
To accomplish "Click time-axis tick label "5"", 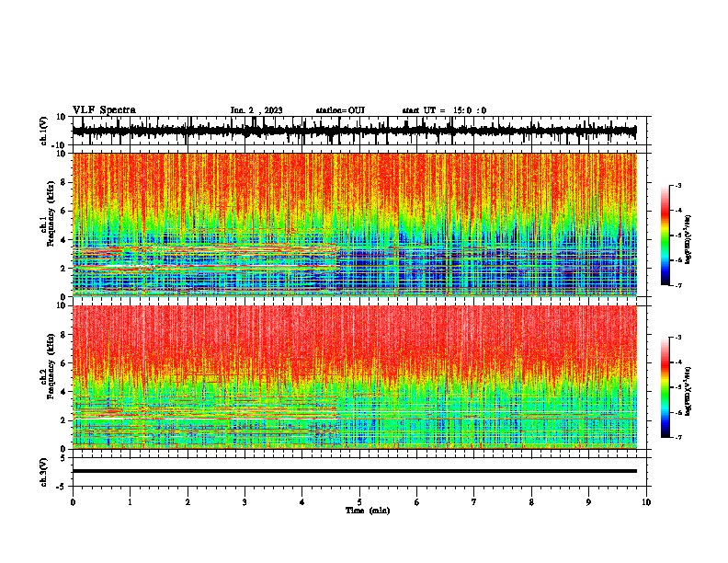I will click(359, 502).
